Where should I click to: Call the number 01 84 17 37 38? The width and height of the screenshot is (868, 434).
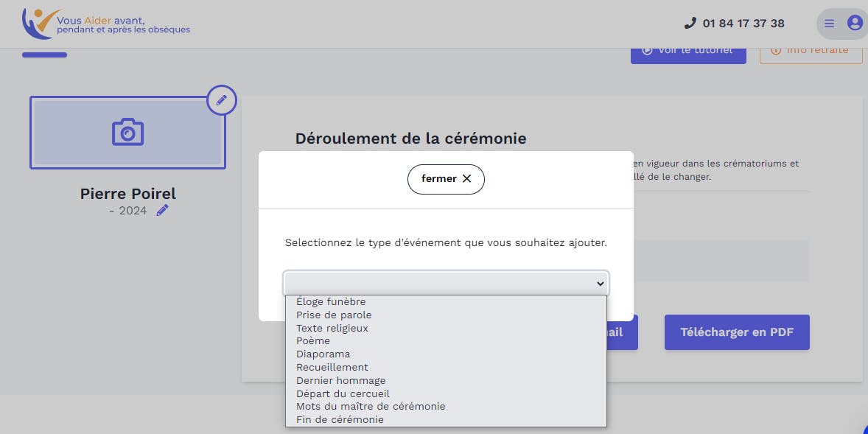point(743,24)
